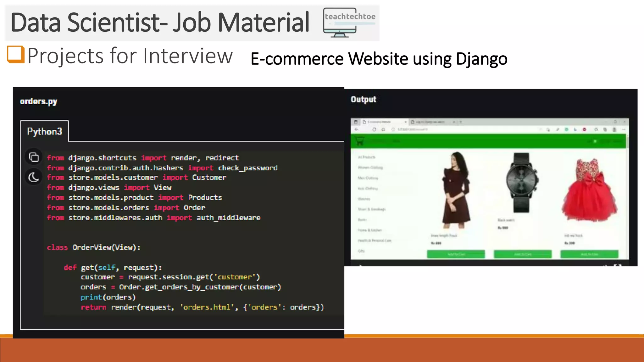This screenshot has width=644, height=362.
Task: Click the favorites star icon in browser toolbar
Action: pyautogui.click(x=596, y=129)
